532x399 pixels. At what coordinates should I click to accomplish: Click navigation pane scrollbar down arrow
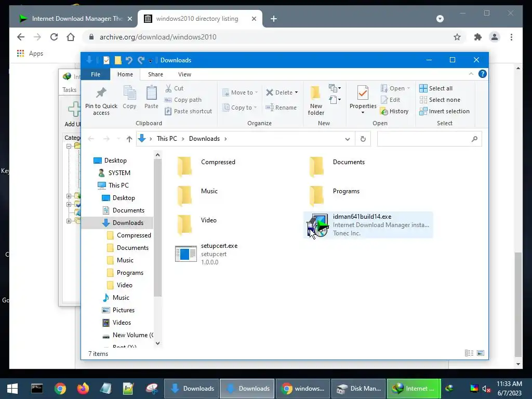(157, 343)
